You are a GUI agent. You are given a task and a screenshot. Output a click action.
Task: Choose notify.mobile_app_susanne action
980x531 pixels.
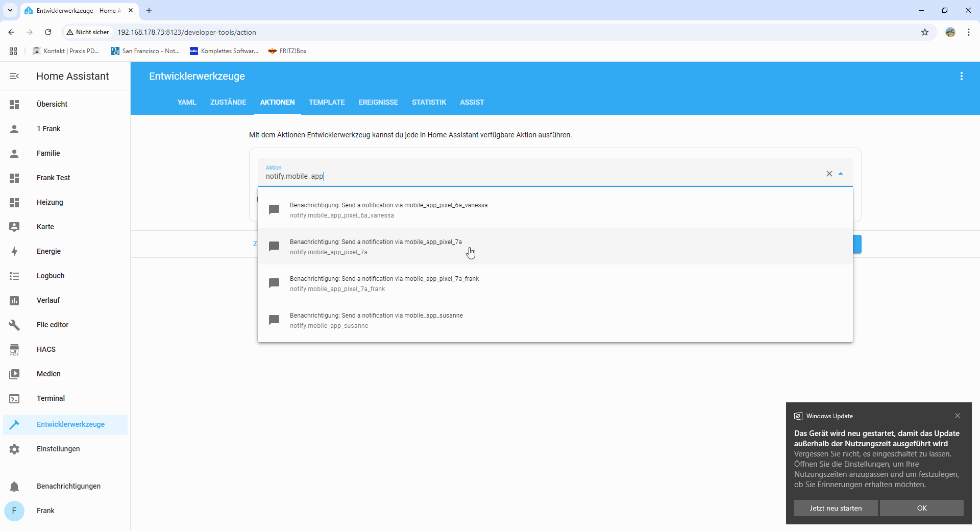tap(555, 320)
